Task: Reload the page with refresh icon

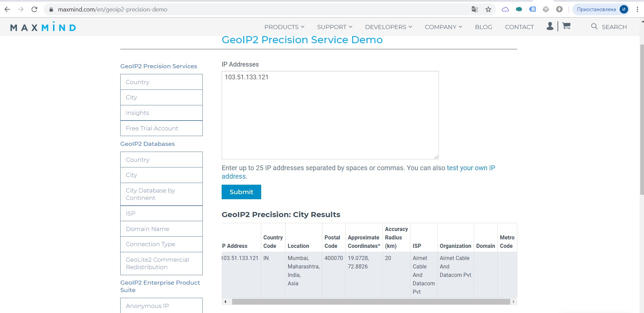Action: click(34, 9)
